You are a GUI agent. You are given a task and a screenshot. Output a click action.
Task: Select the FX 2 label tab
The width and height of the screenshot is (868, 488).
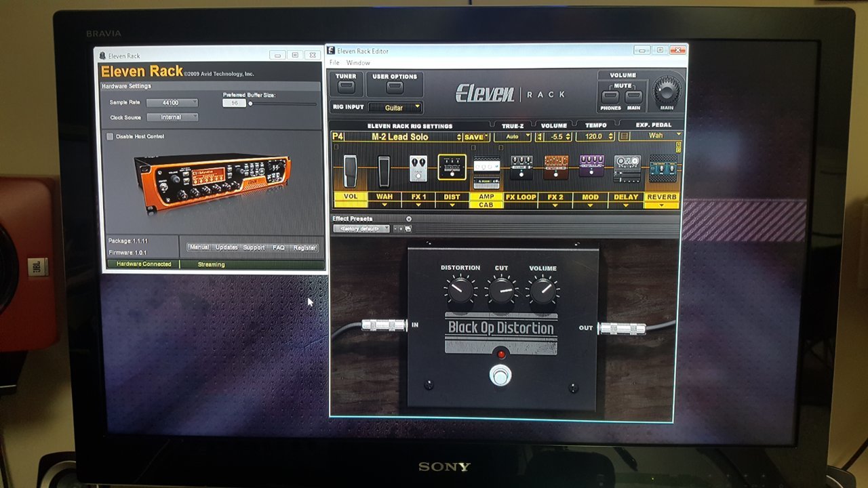click(555, 197)
